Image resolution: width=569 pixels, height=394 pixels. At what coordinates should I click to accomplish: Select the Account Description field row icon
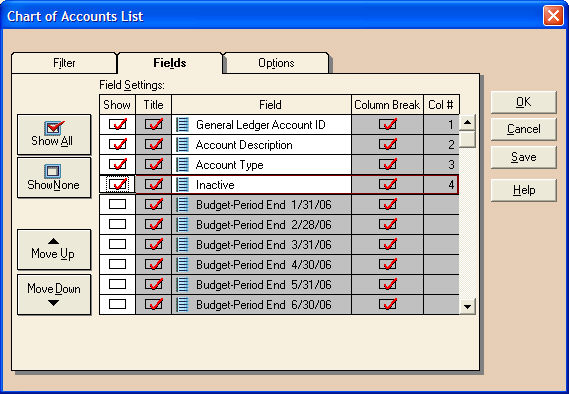click(x=182, y=145)
